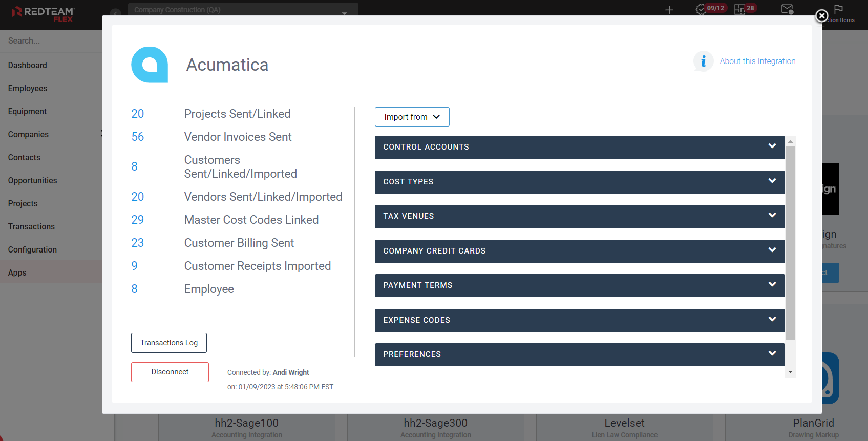
Task: Open Projects in the sidebar
Action: [x=23, y=203]
